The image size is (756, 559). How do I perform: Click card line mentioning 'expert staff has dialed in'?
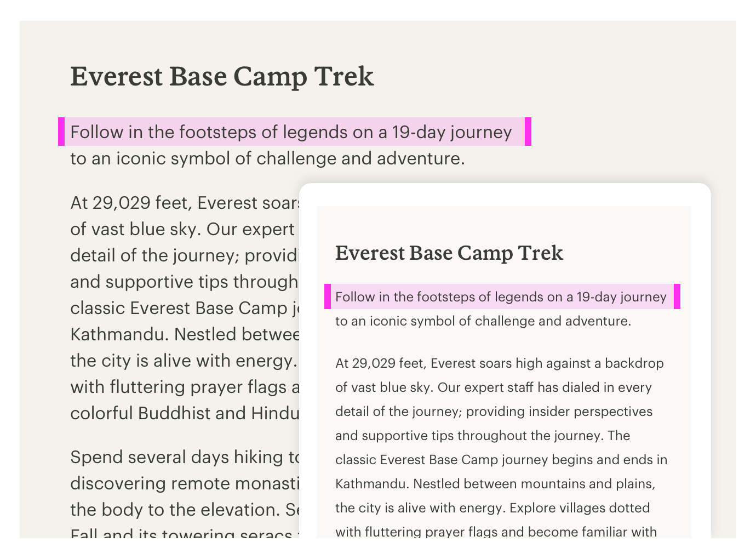click(493, 387)
